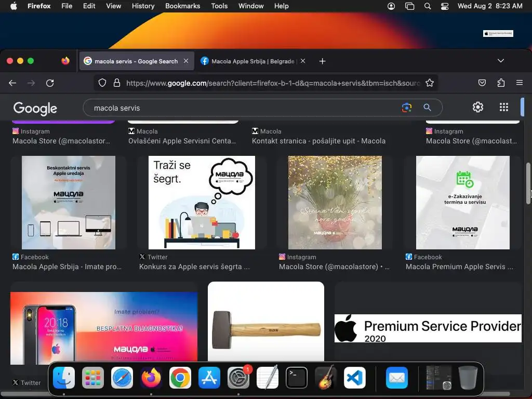532x399 pixels.
Task: Launch Finder from the dock
Action: pyautogui.click(x=64, y=378)
